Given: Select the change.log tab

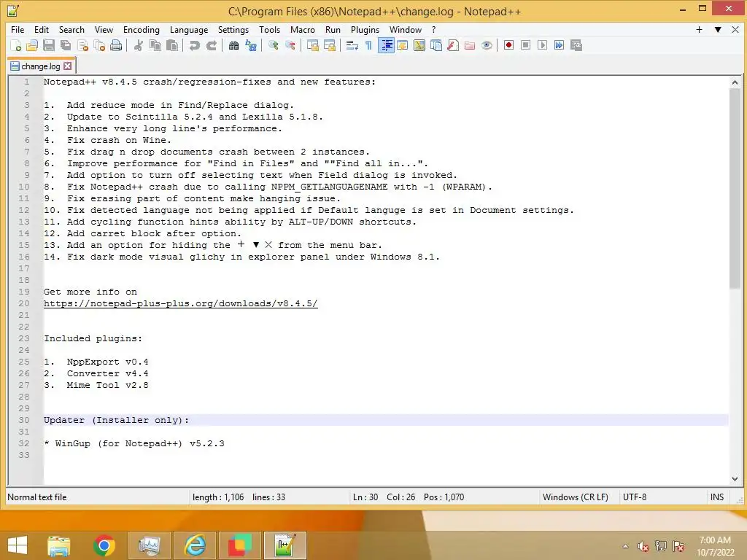Looking at the screenshot, I should tap(41, 66).
